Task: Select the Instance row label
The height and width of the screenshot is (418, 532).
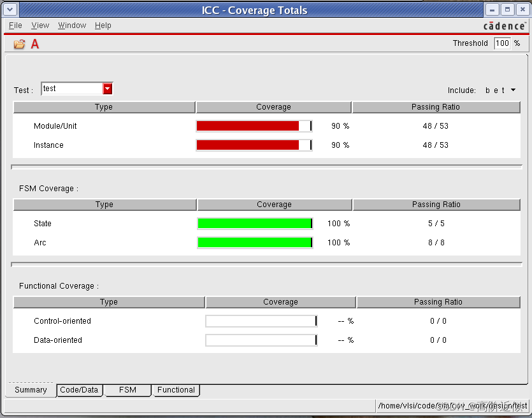Action: 48,145
